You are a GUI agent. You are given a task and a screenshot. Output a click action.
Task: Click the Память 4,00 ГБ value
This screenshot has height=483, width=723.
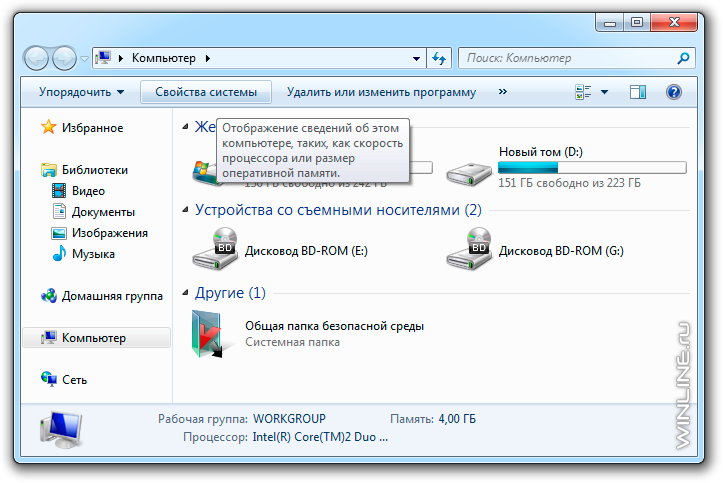pos(457,419)
